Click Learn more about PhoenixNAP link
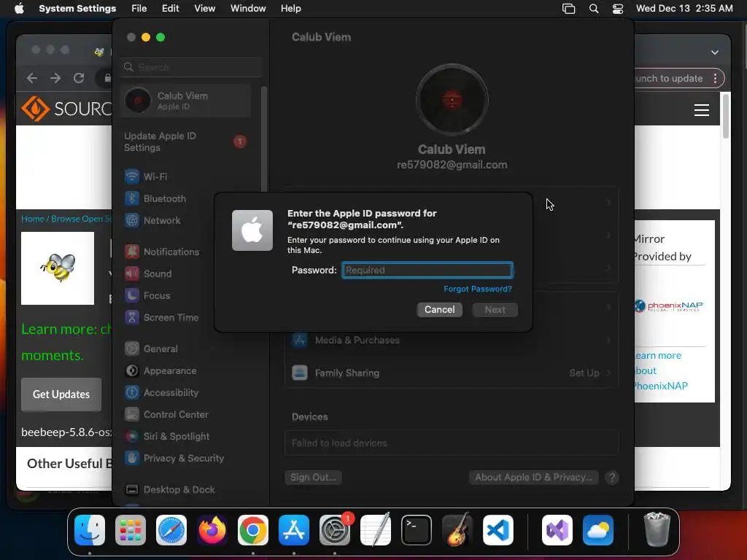This screenshot has height=560, width=747. point(659,370)
